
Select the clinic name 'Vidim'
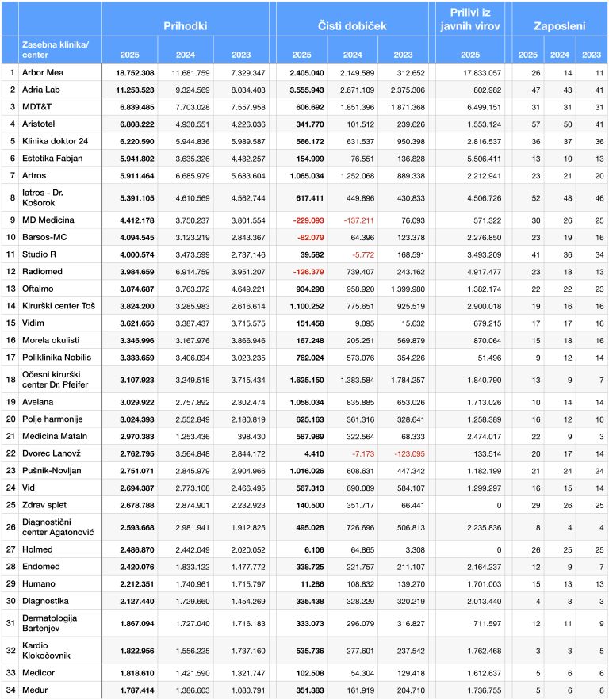coord(33,323)
